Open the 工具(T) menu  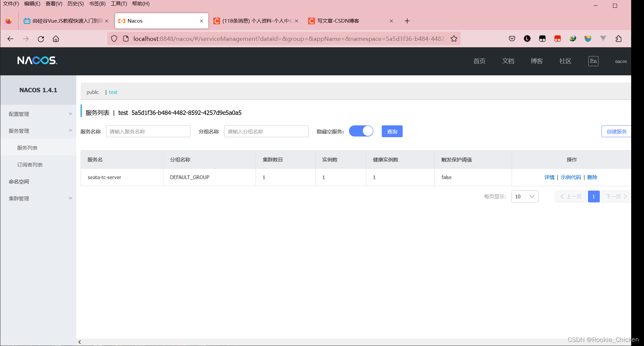click(x=119, y=4)
